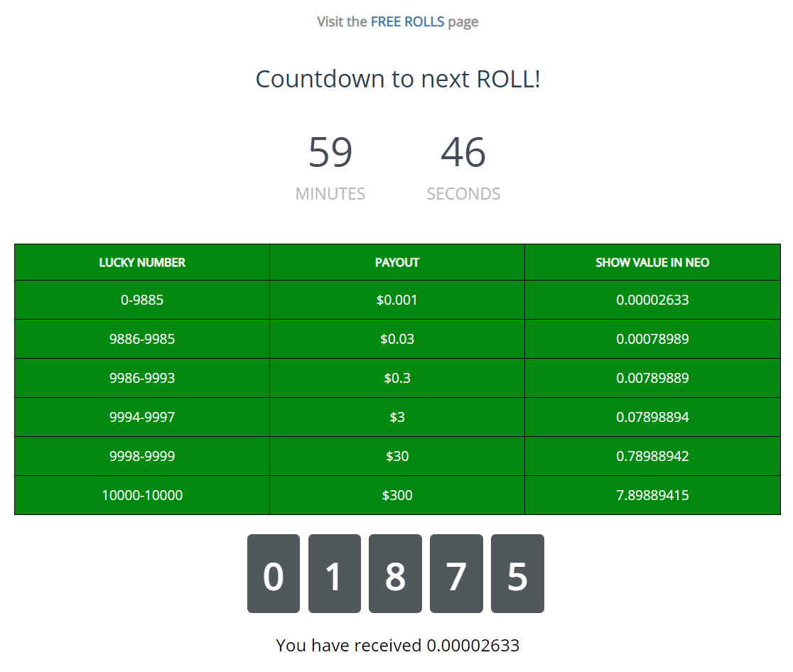
Task: Click the $0.001 payout cell
Action: tap(397, 300)
